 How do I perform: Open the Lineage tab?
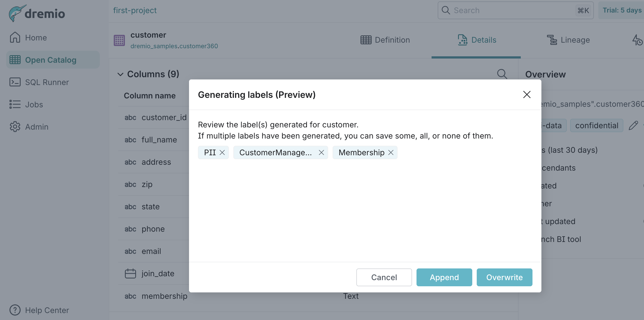click(569, 40)
